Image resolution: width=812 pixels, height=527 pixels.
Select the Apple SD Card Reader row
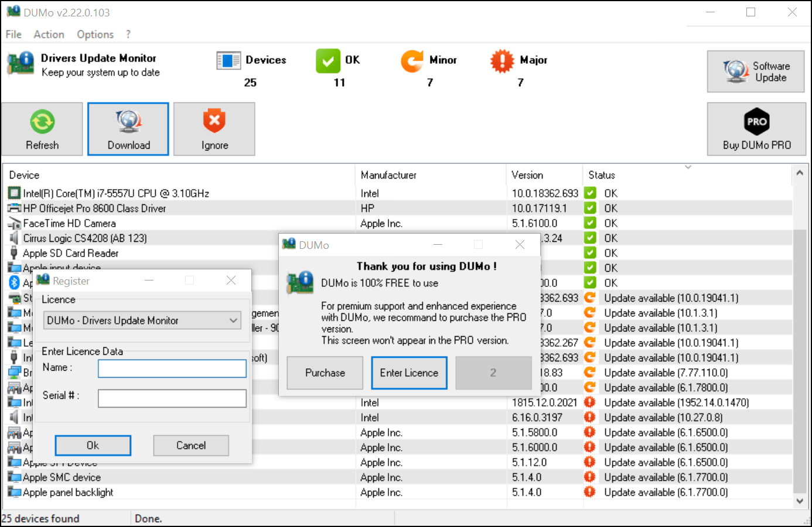tap(398, 253)
